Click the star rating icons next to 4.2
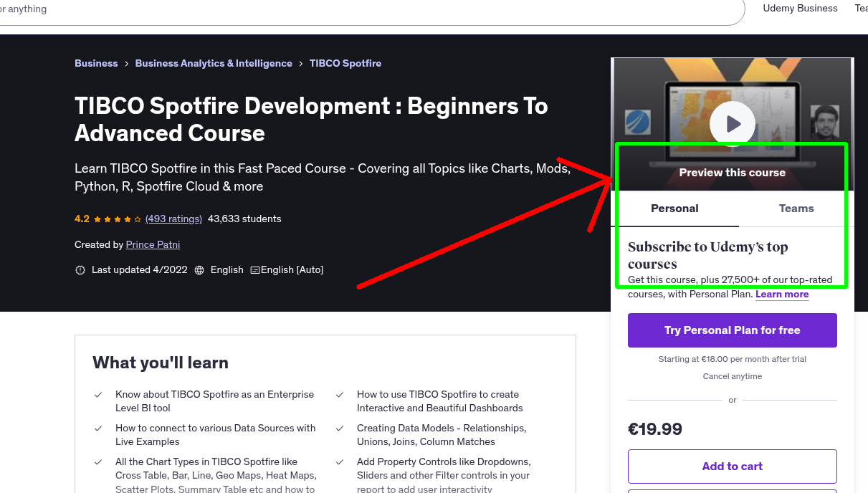 pyautogui.click(x=116, y=219)
